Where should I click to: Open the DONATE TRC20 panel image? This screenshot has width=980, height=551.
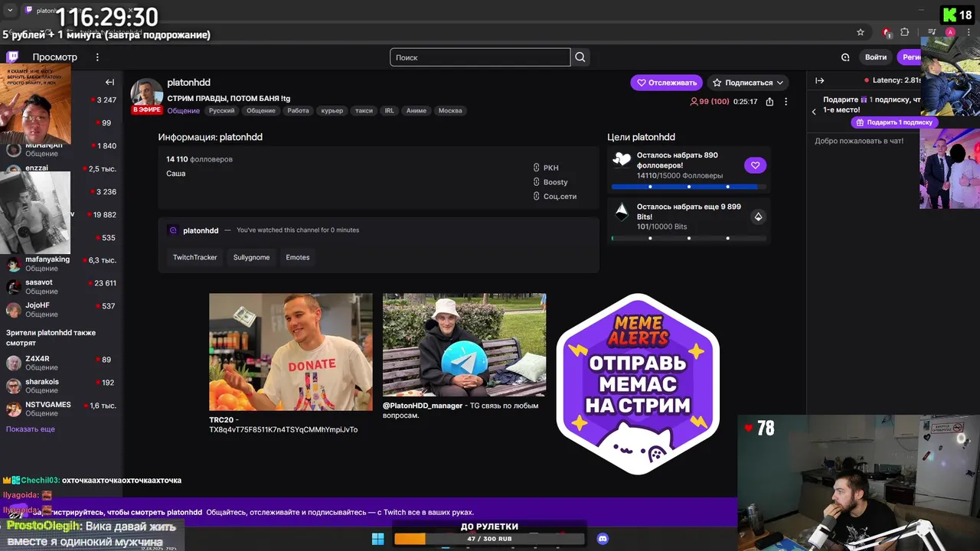[291, 352]
